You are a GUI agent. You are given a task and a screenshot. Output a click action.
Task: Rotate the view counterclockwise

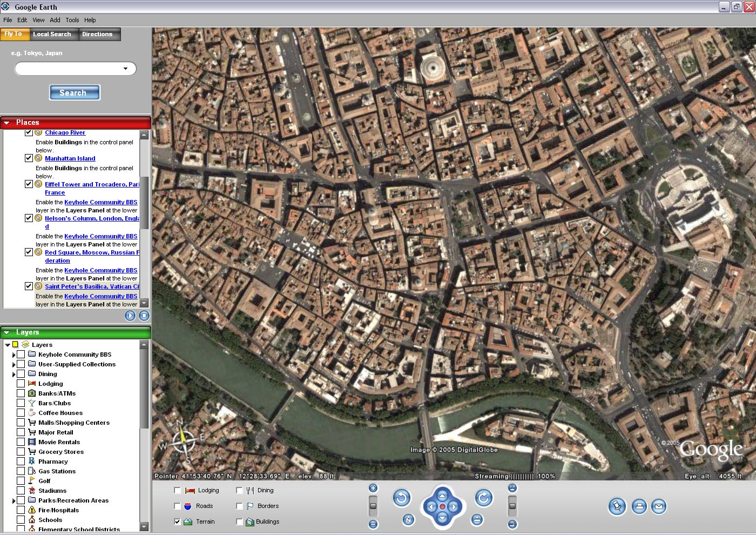pyautogui.click(x=401, y=498)
